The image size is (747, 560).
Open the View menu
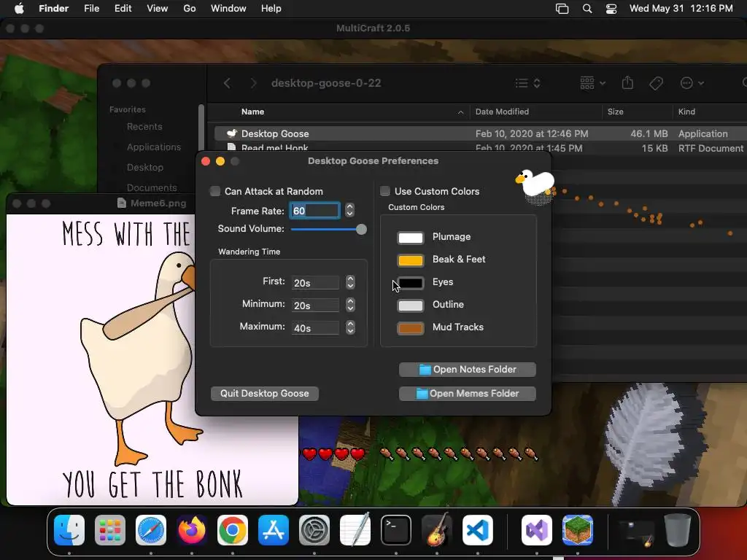(x=158, y=9)
